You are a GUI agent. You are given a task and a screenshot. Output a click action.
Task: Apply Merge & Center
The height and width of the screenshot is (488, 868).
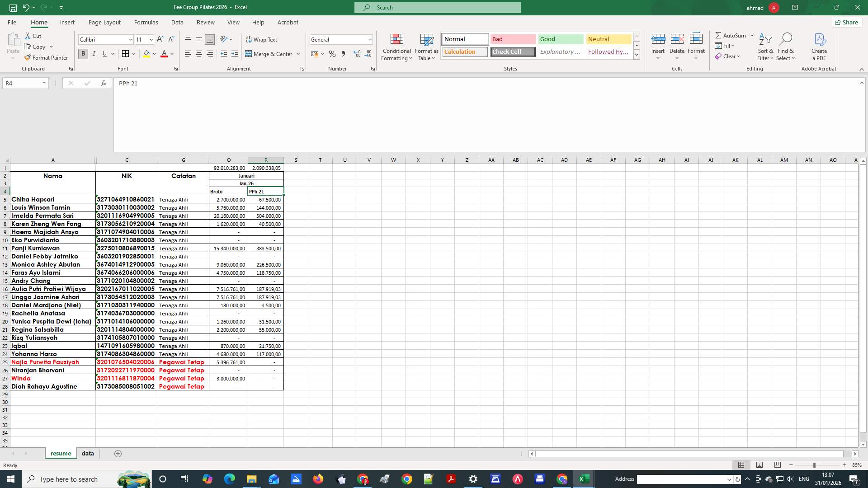269,54
